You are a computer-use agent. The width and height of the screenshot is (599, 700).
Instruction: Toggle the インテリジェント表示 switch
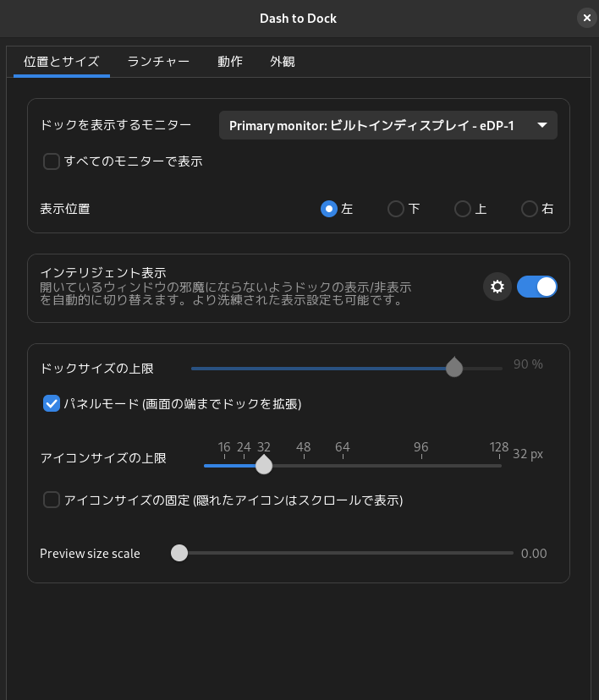click(x=537, y=287)
